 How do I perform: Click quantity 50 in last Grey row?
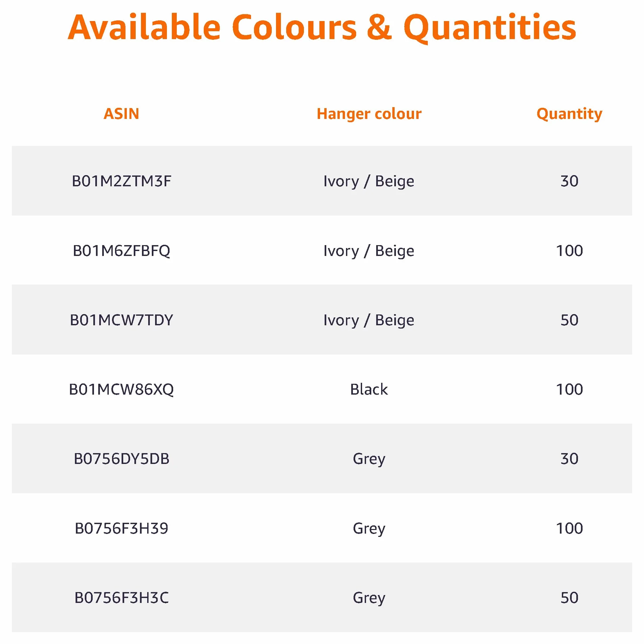pos(569,598)
